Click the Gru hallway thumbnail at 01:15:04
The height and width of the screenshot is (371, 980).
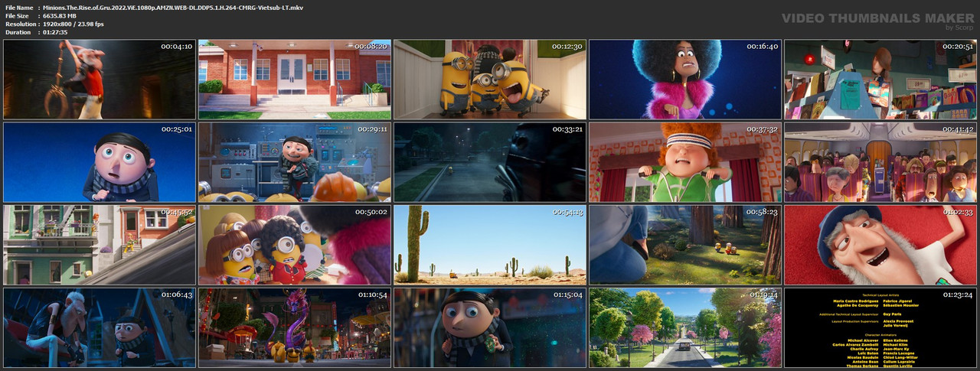(490, 327)
